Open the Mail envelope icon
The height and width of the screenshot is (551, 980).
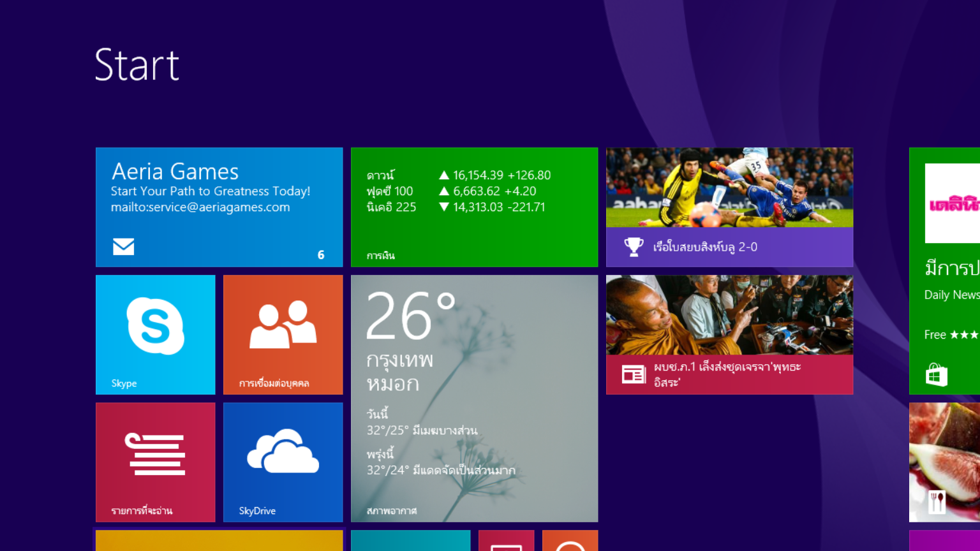[124, 246]
